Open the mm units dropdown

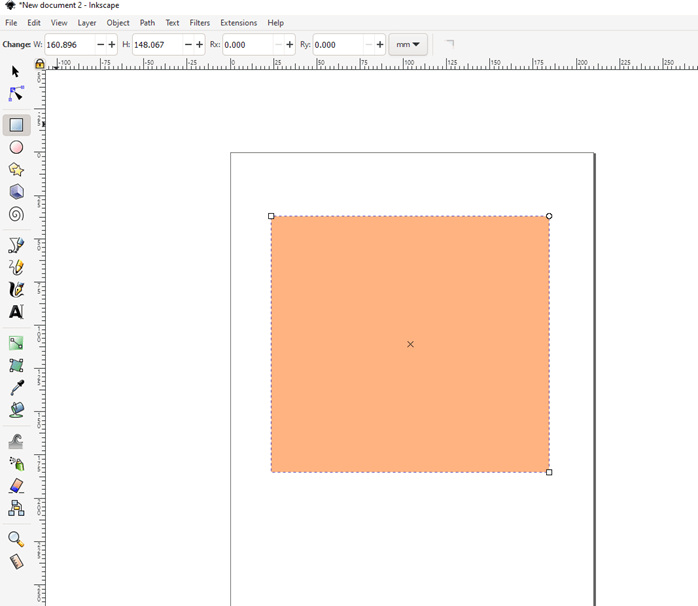click(x=408, y=45)
